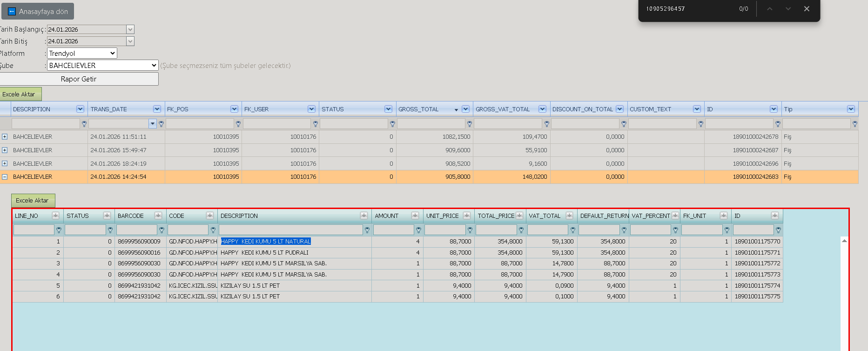Click Anasayfaya dön button
Viewport: 868px width, 351px height.
(x=38, y=11)
